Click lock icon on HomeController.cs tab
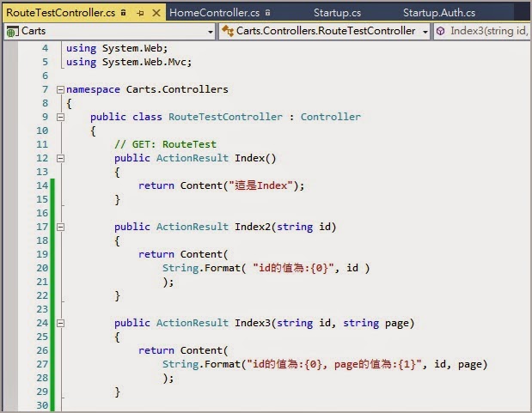The image size is (532, 413). (x=267, y=13)
